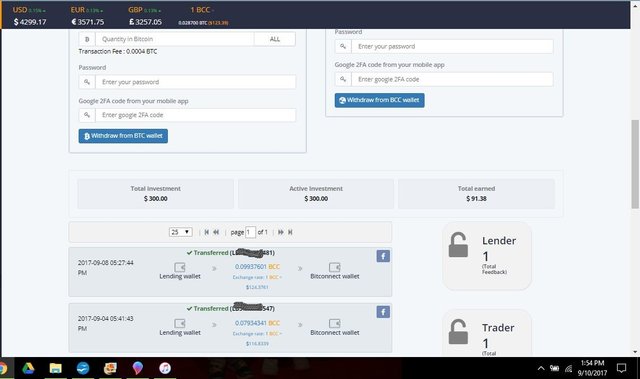The width and height of the screenshot is (640, 379).
Task: Click key icon beside BTC wallet 2FA field
Action: point(87,115)
